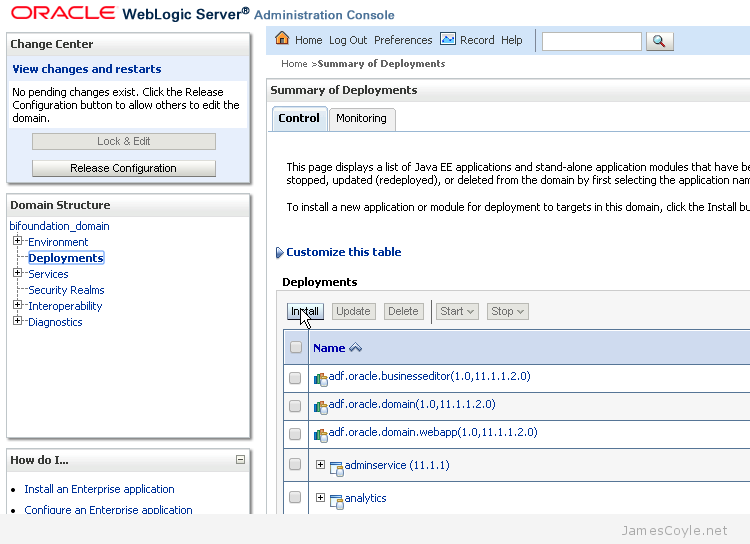Image resolution: width=750 pixels, height=544 pixels.
Task: Click the Release Configuration button
Action: [123, 168]
